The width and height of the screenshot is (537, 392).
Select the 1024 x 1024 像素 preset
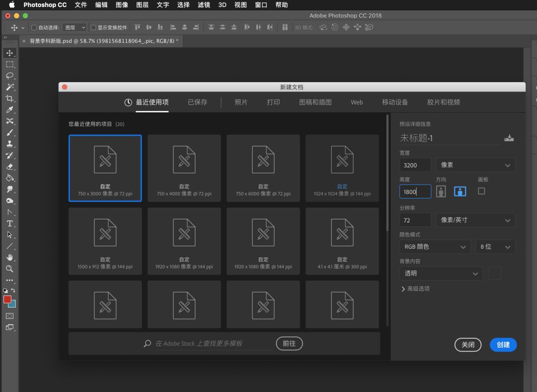pos(342,168)
